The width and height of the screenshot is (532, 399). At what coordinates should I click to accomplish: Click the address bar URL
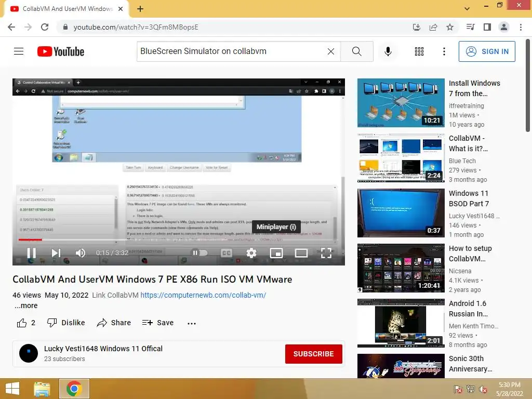136,27
